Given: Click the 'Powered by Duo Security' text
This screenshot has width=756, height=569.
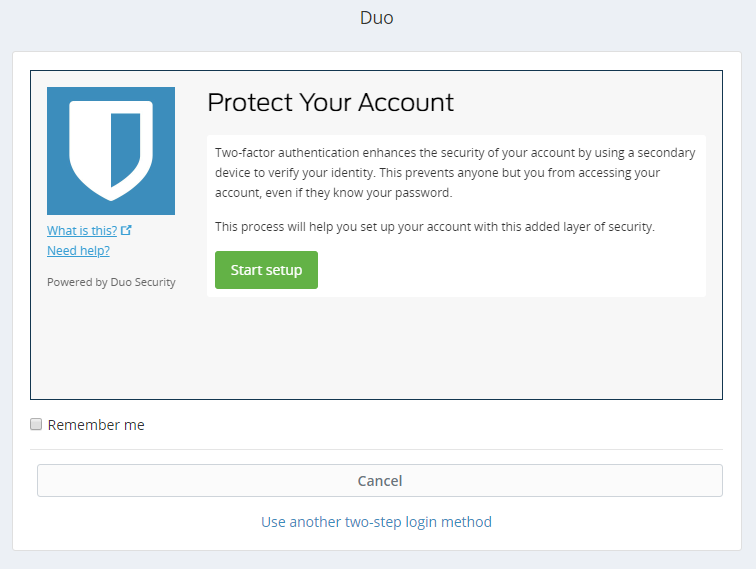Looking at the screenshot, I should 111,282.
